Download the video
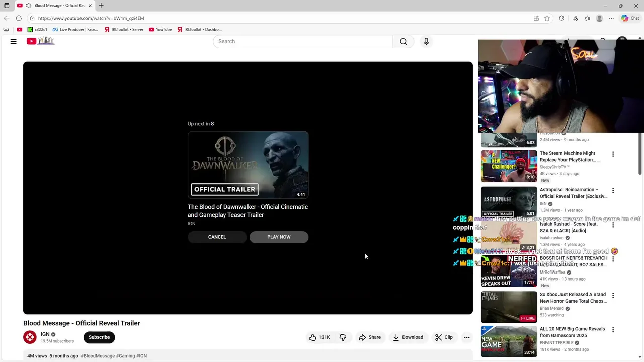This screenshot has height=362, width=644. click(x=408, y=337)
